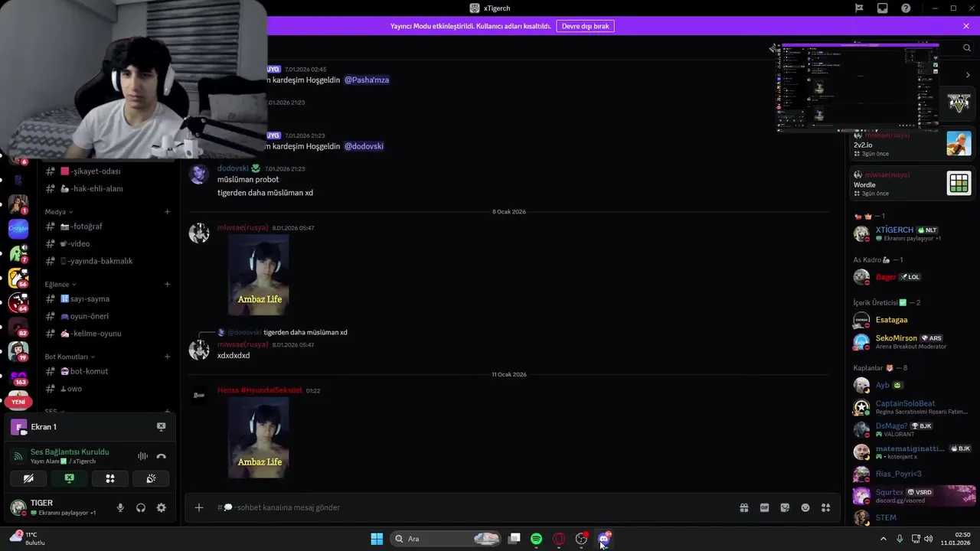Click the Devre dışı bırak button
Viewport: 980px width, 551px height.
coord(585,26)
